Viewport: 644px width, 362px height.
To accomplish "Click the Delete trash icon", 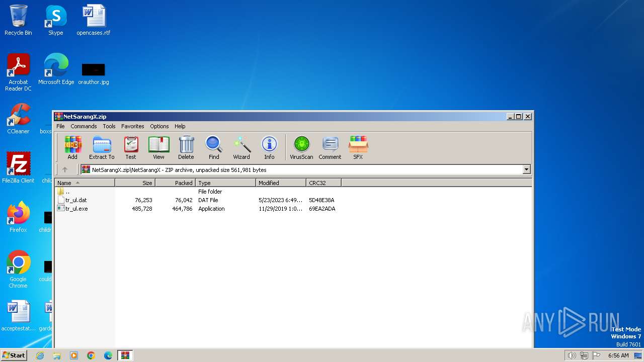I will pos(186,147).
